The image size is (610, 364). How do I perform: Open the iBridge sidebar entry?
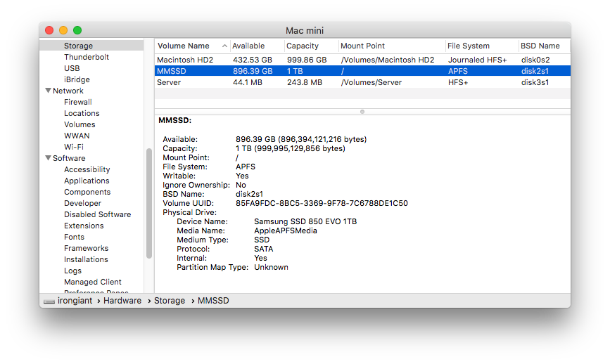pyautogui.click(x=77, y=79)
